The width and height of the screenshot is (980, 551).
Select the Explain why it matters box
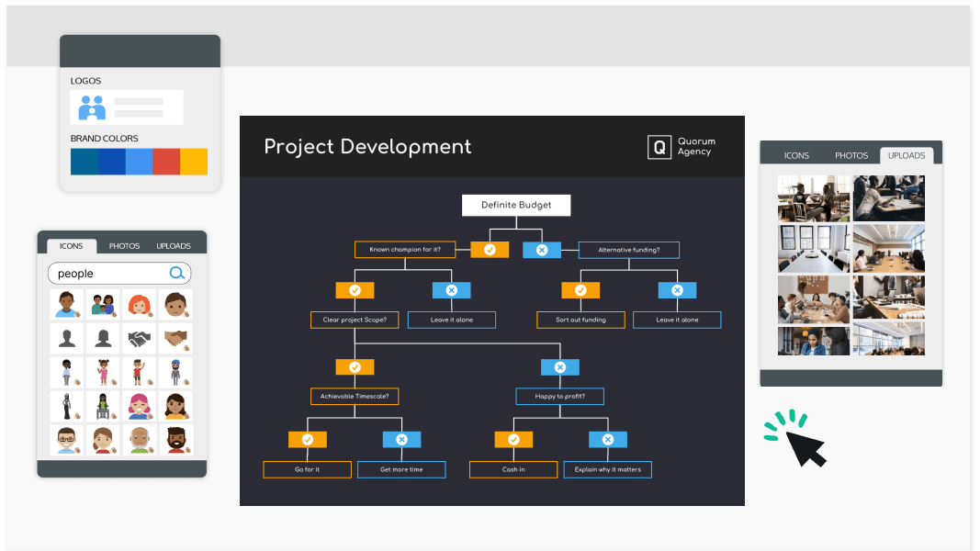608,469
